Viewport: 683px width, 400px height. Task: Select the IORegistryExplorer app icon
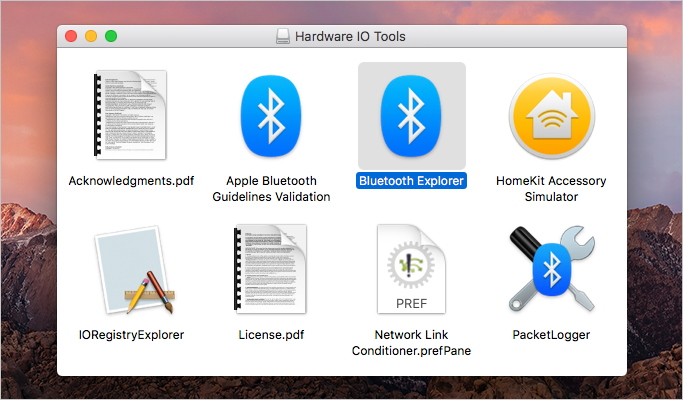tap(134, 269)
